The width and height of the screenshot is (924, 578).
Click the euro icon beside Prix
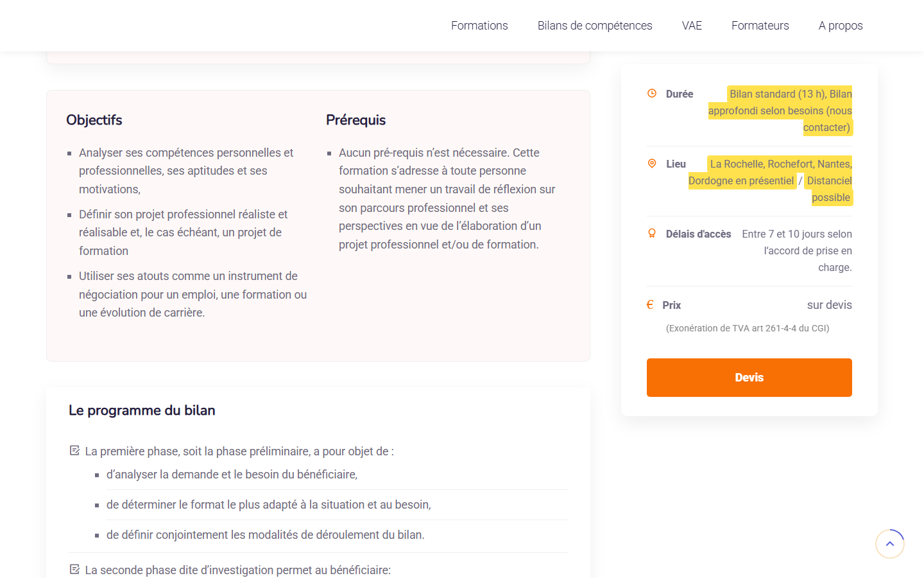pos(650,304)
